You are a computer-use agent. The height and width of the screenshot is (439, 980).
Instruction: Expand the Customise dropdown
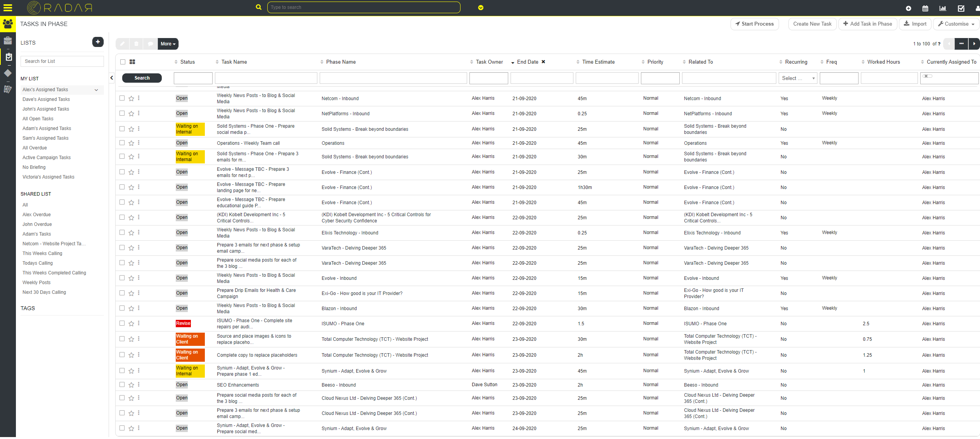coord(956,24)
